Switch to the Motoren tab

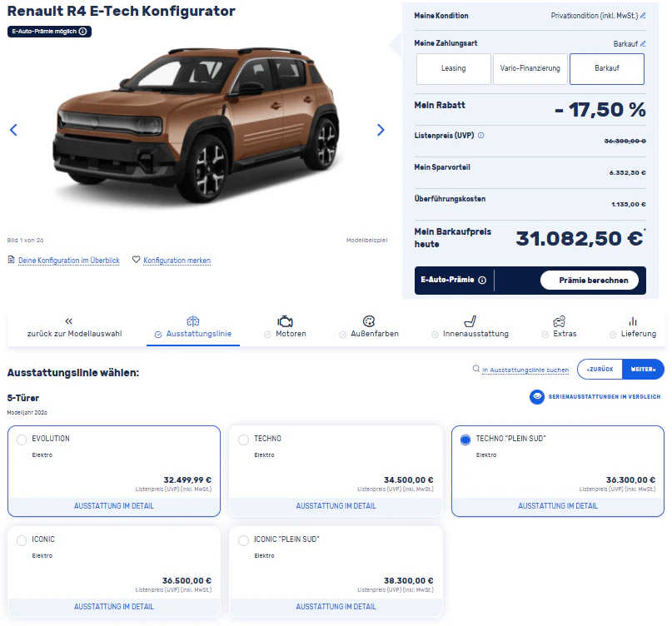click(x=285, y=328)
